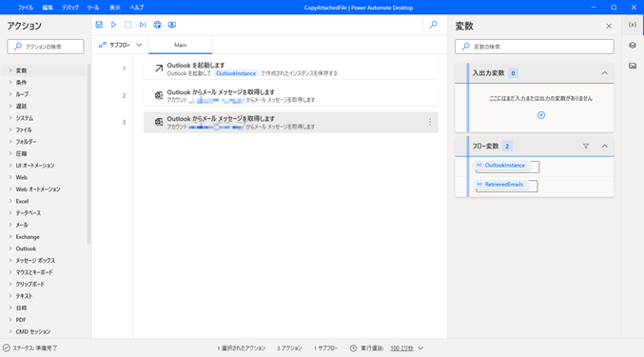Select the OutlookInstance flow variable

point(505,165)
